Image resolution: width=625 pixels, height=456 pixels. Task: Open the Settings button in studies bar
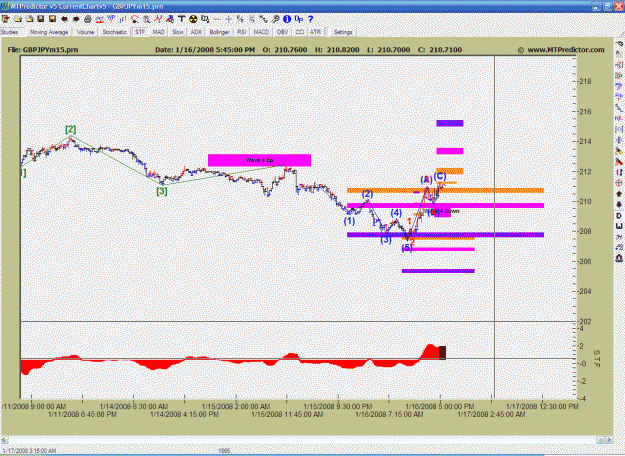tap(343, 32)
